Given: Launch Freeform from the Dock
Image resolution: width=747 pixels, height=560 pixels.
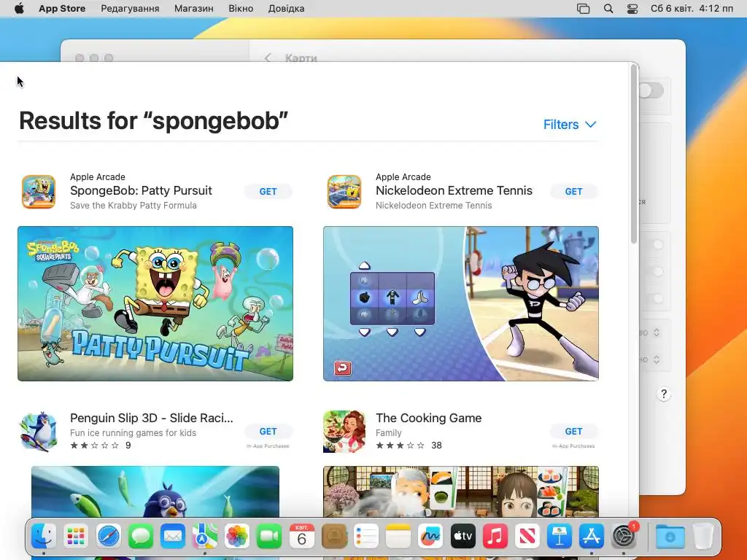Looking at the screenshot, I should 430,537.
